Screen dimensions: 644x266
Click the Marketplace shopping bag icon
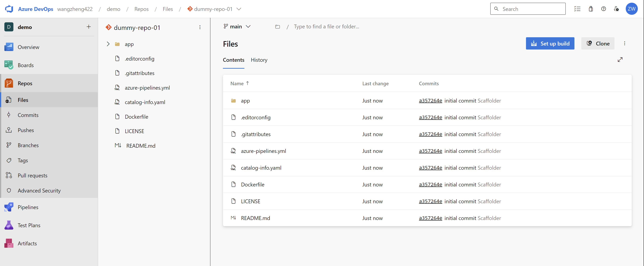(591, 9)
